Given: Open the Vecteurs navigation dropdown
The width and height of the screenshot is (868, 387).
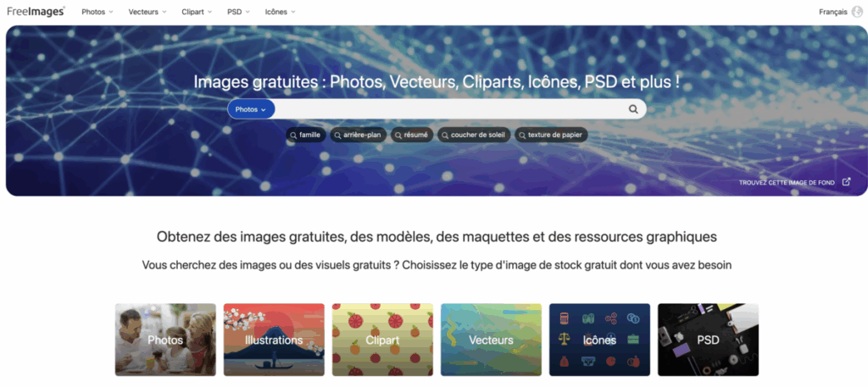Looking at the screenshot, I should tap(147, 12).
